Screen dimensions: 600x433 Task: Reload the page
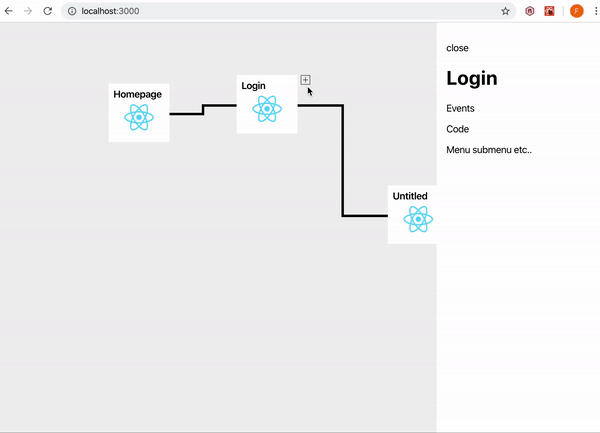pyautogui.click(x=47, y=11)
